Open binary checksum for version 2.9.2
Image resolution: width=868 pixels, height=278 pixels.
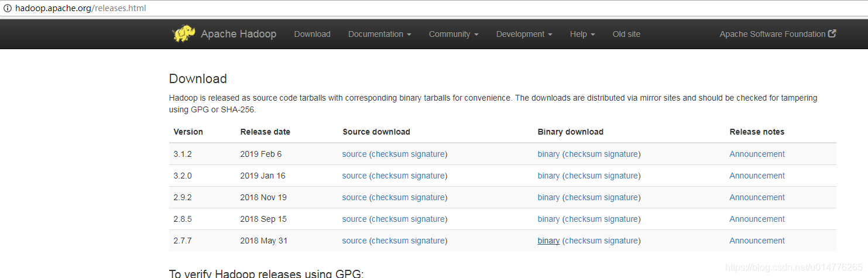(x=584, y=197)
